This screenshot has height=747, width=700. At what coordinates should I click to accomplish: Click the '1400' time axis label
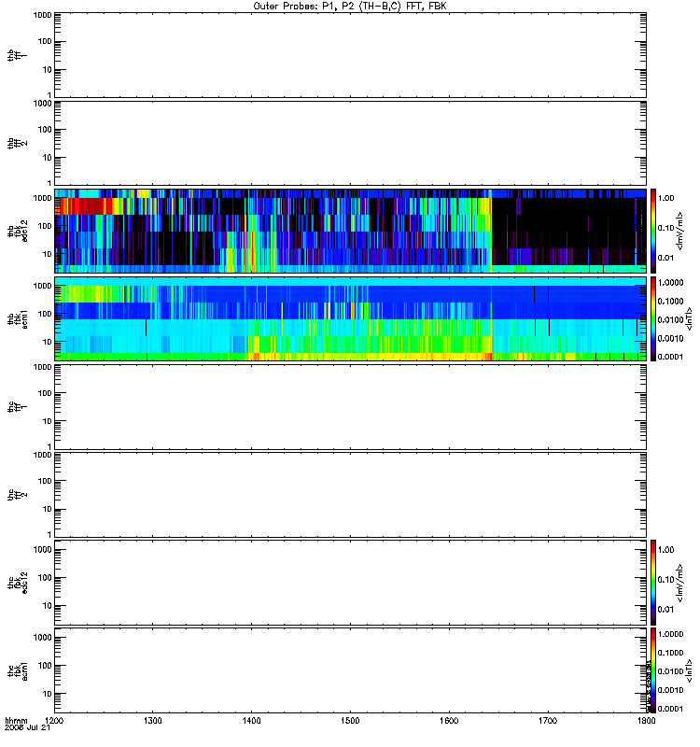tap(251, 720)
